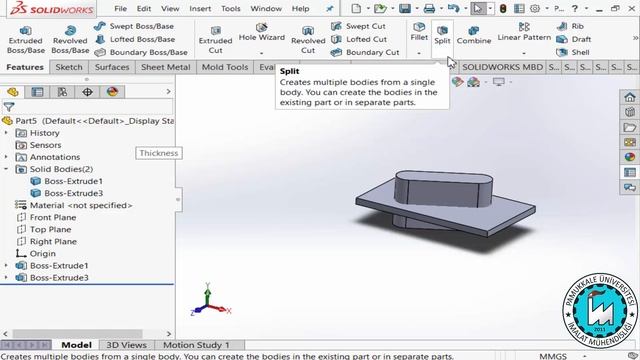Open DisplayManager panel tab
This screenshot has width=640, height=360.
pyautogui.click(x=112, y=92)
